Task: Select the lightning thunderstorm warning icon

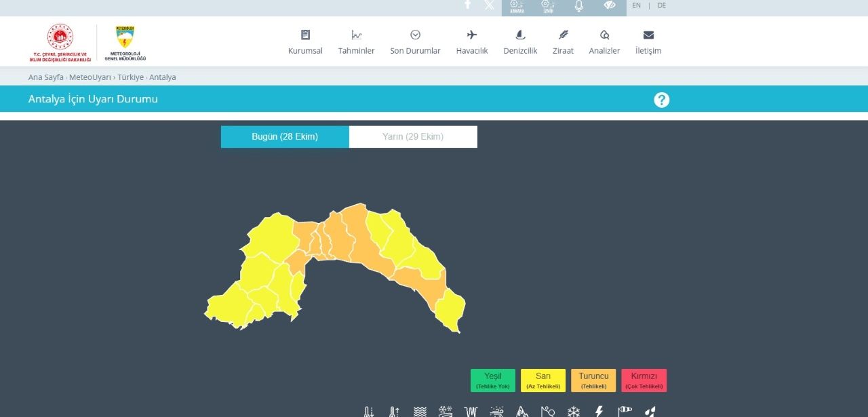Action: click(599, 412)
